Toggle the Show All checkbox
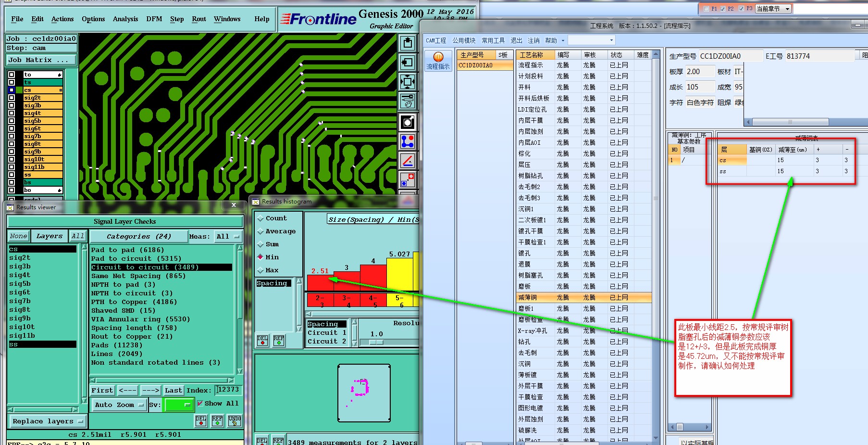This screenshot has height=445, width=868. pyautogui.click(x=200, y=404)
